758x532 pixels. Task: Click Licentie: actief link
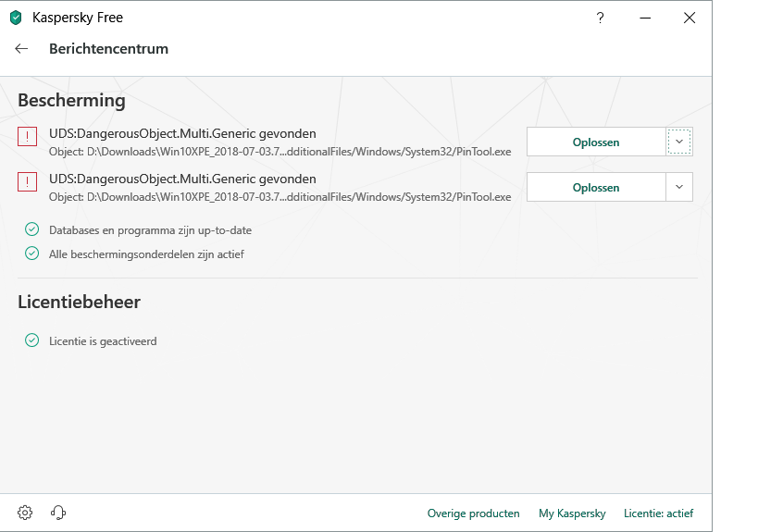point(658,513)
